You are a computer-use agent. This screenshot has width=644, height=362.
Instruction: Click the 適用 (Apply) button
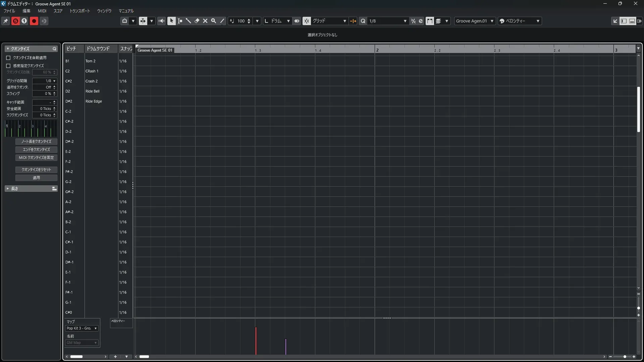pos(36,178)
